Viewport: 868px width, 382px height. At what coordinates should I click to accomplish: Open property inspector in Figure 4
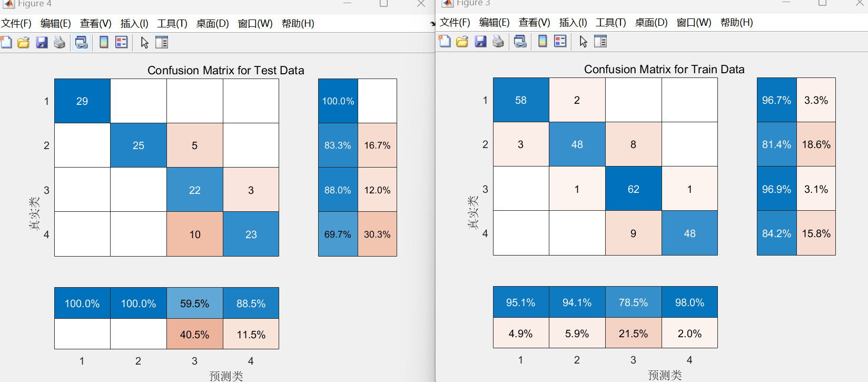[162, 42]
